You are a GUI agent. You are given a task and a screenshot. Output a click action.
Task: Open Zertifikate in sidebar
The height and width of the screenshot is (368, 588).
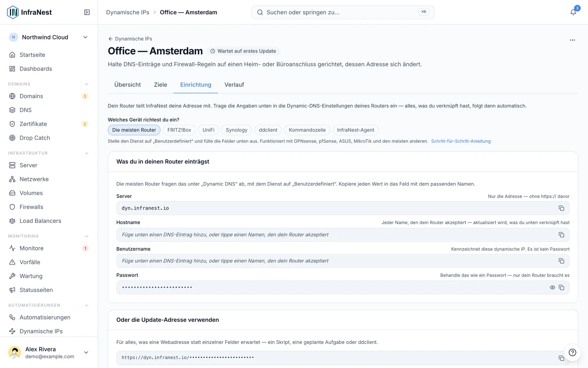[x=49, y=124]
